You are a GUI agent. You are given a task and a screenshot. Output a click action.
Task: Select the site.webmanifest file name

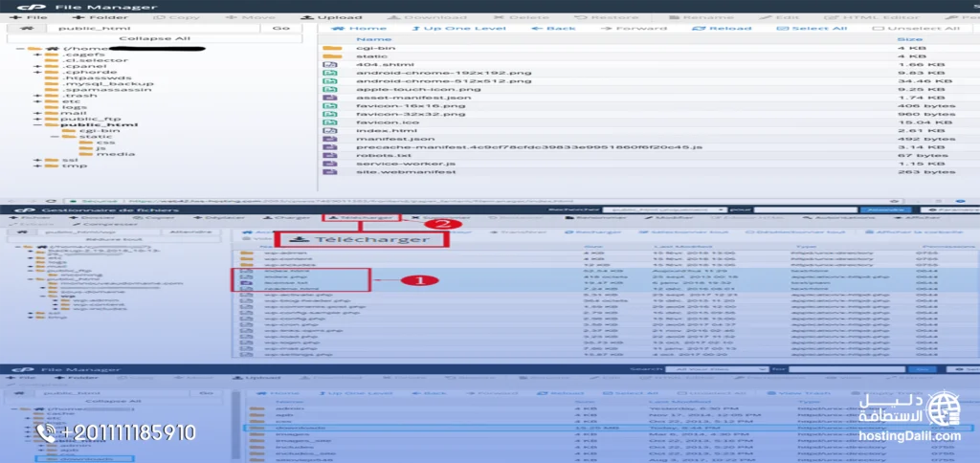(x=406, y=172)
